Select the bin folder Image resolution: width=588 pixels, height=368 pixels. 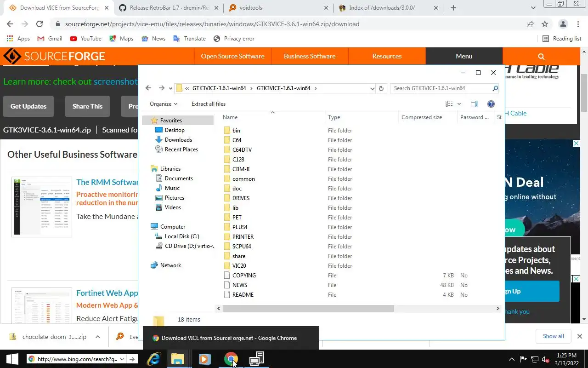[236, 131]
